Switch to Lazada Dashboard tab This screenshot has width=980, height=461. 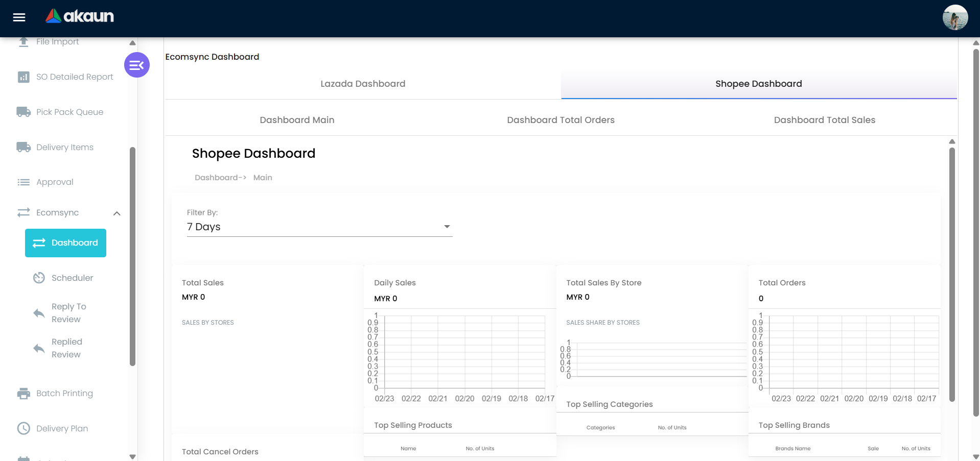click(x=363, y=84)
